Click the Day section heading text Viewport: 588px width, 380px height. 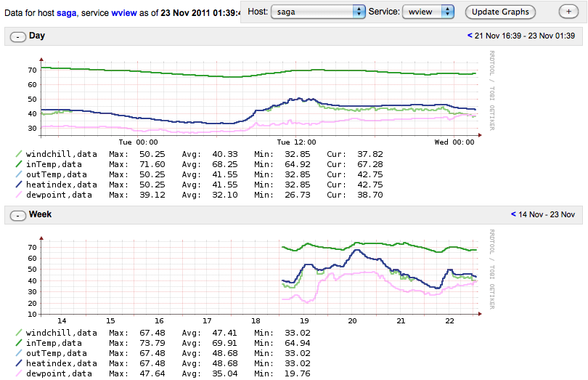[x=37, y=36]
